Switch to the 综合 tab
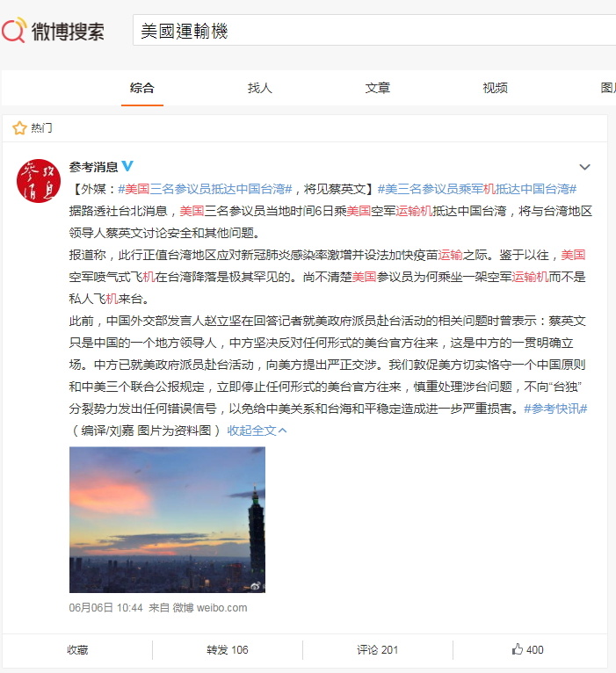Screen dimensions: 616x673 click(x=142, y=88)
